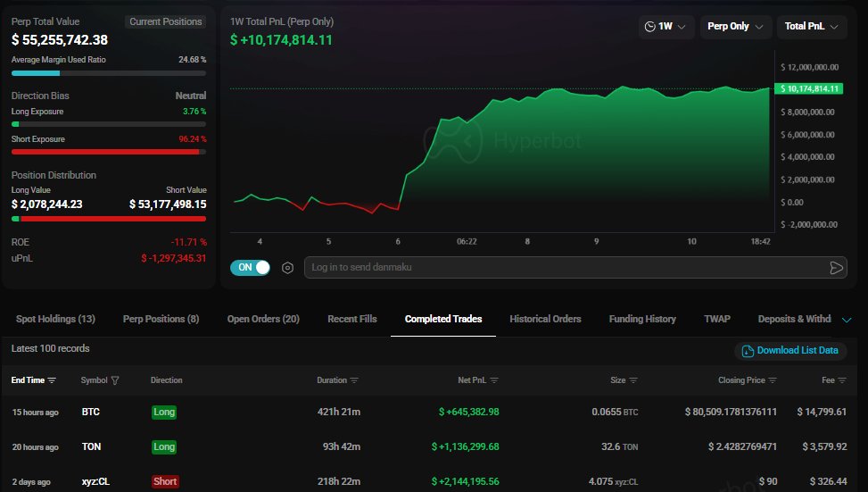Open the Perp Only dropdown
868x492 pixels.
point(735,27)
